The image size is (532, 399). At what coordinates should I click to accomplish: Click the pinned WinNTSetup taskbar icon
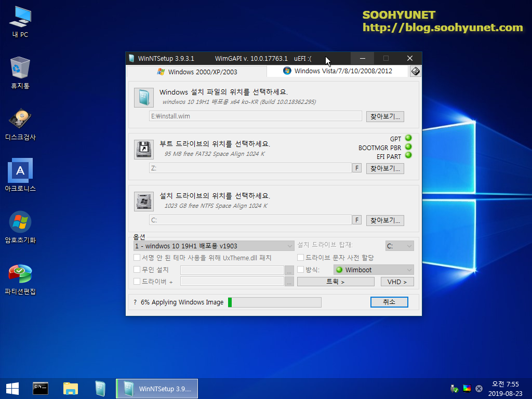[100, 389]
